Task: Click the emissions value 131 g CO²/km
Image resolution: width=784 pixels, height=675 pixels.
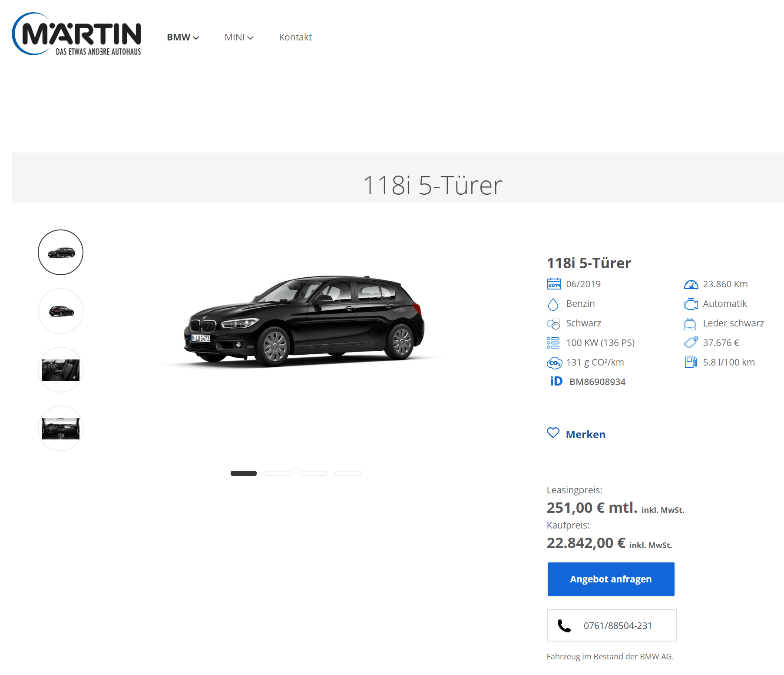Action: click(x=595, y=362)
